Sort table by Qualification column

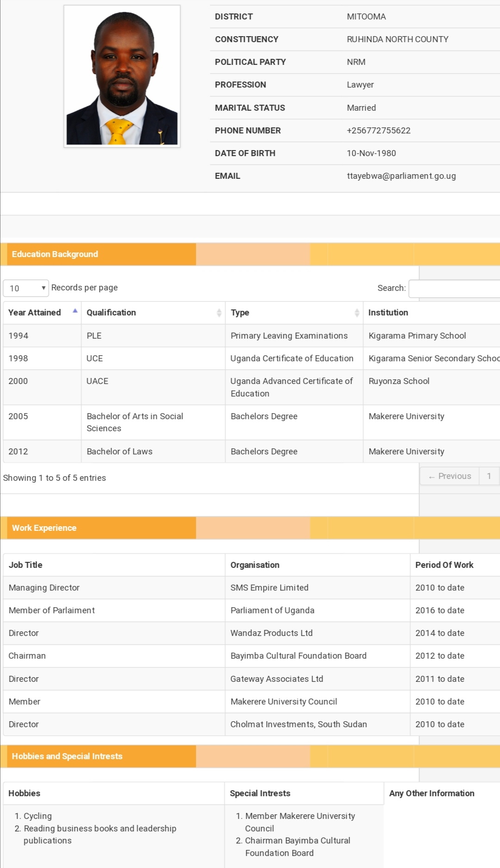coord(153,313)
